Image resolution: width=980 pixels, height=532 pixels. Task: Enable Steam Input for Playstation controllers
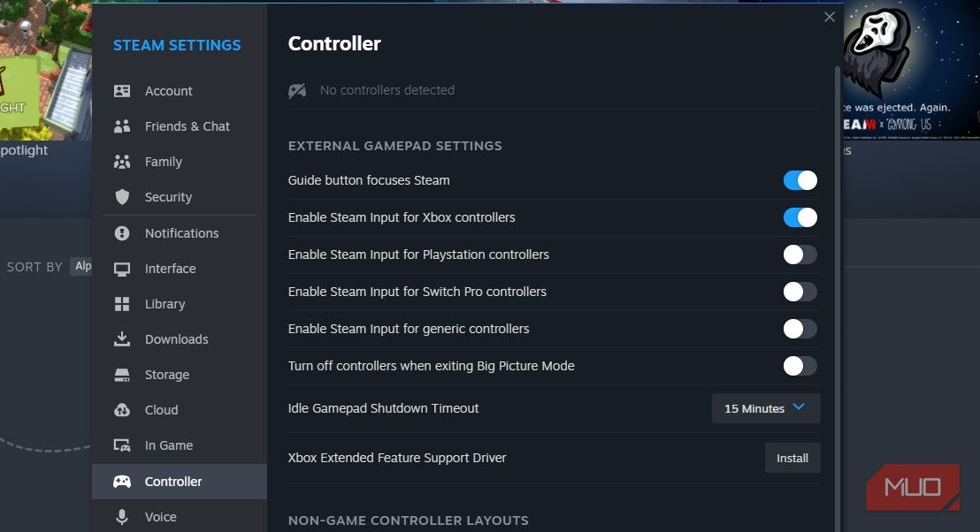click(x=799, y=255)
